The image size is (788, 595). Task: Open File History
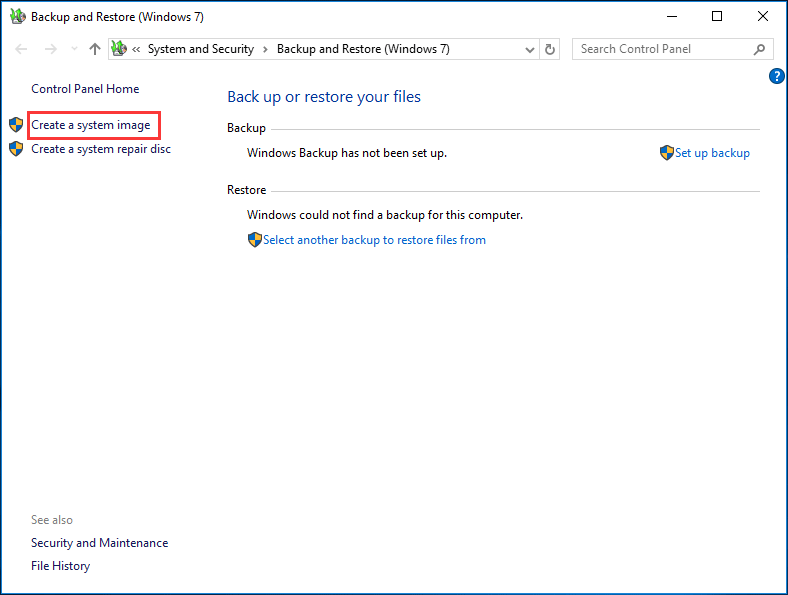[x=60, y=566]
